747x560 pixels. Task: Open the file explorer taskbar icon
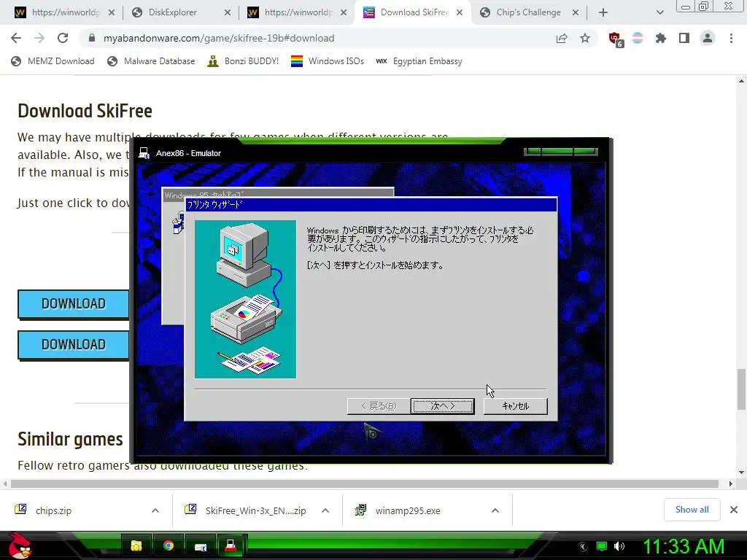136,545
